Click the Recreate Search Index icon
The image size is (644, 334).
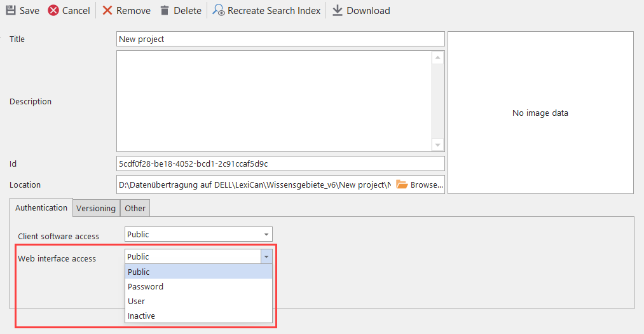pos(219,11)
